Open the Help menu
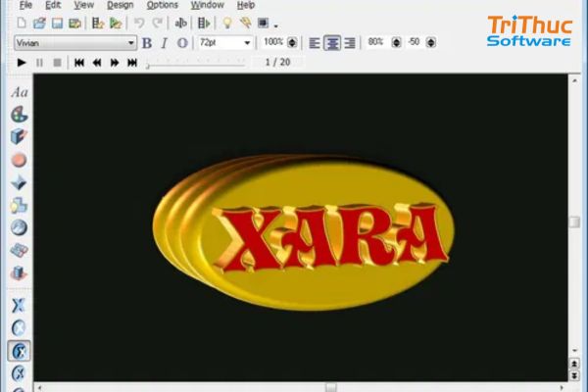Screen dimensions: 588x392 246,5
